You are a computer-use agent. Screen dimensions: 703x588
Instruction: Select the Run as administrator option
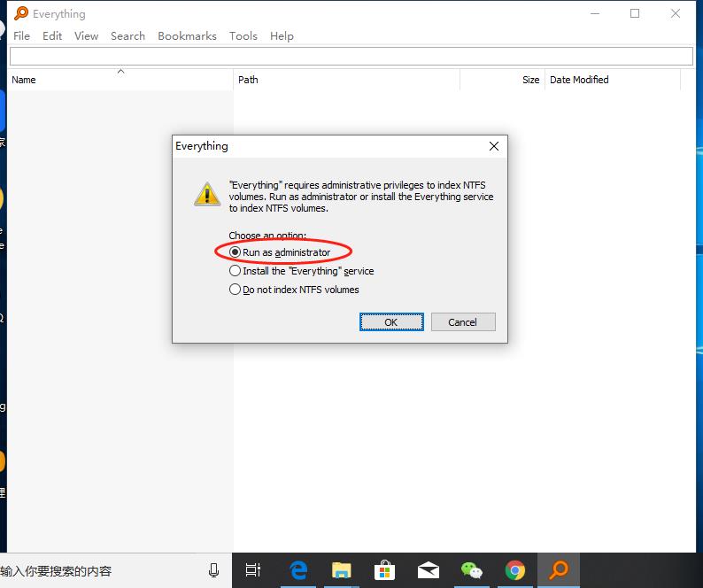pyautogui.click(x=280, y=252)
